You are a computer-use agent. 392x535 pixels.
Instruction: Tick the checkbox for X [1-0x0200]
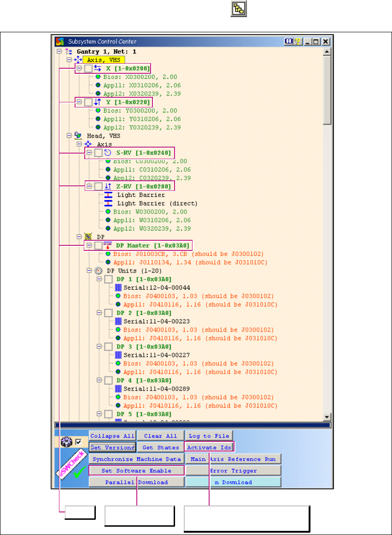88,68
